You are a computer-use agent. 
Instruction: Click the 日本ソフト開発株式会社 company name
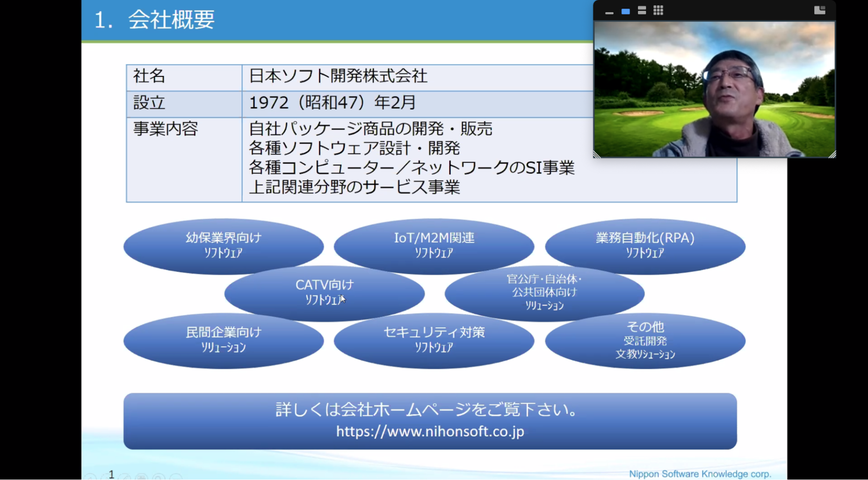tap(338, 76)
